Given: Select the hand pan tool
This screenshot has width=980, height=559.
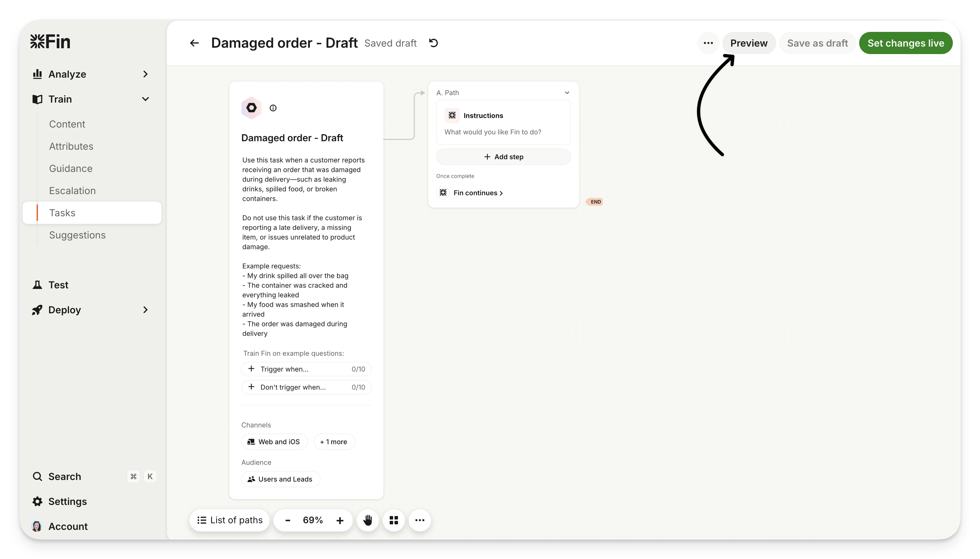Looking at the screenshot, I should pos(367,520).
